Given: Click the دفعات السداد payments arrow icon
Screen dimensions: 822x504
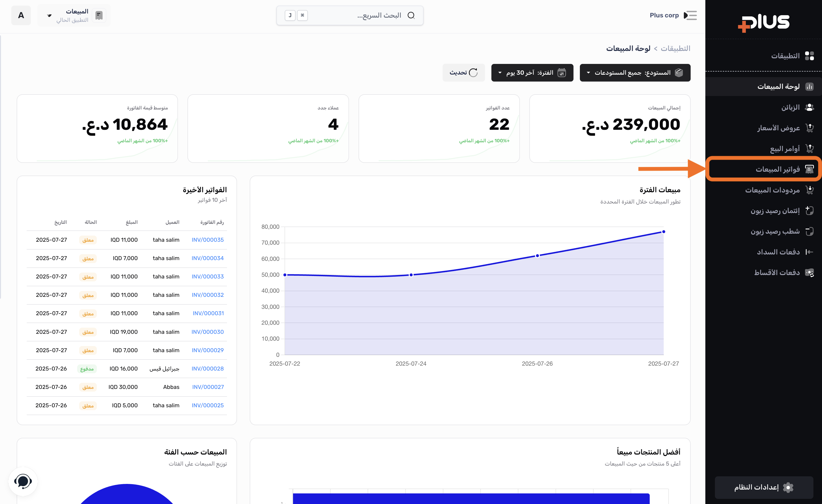Looking at the screenshot, I should 809,252.
